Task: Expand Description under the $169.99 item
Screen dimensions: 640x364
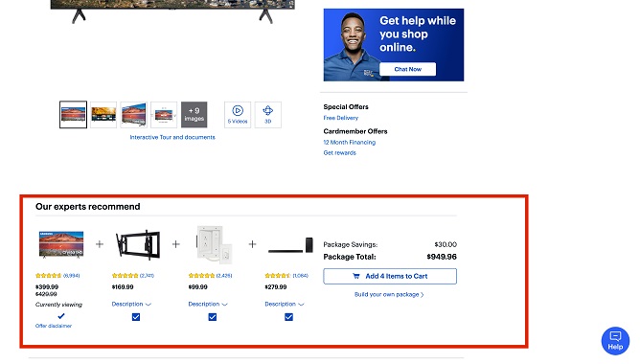Action: click(131, 304)
